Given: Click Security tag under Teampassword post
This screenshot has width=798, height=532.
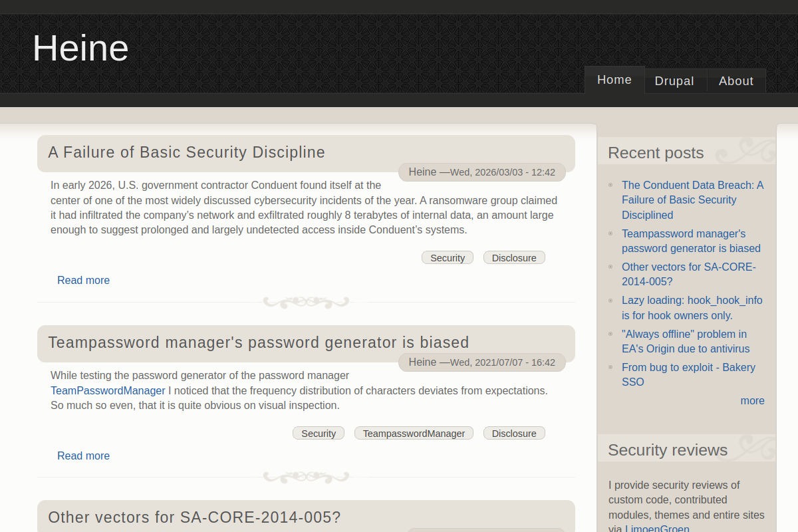Looking at the screenshot, I should (x=319, y=434).
